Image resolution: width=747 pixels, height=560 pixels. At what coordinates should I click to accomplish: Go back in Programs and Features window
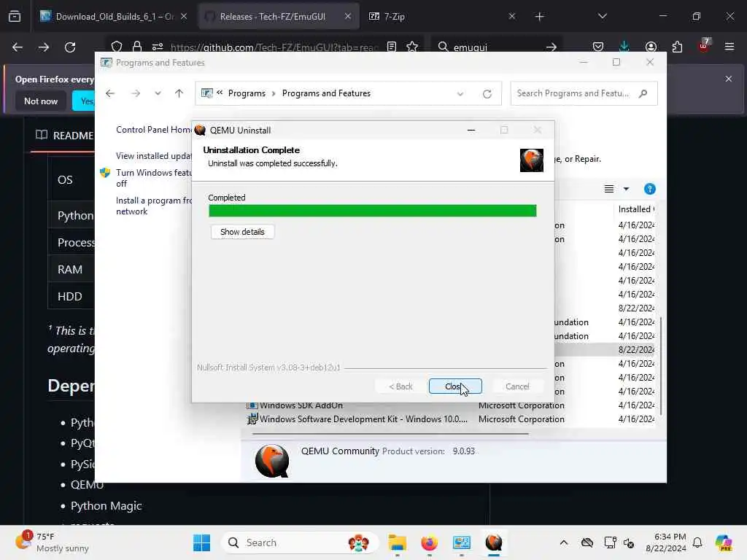coord(110,93)
